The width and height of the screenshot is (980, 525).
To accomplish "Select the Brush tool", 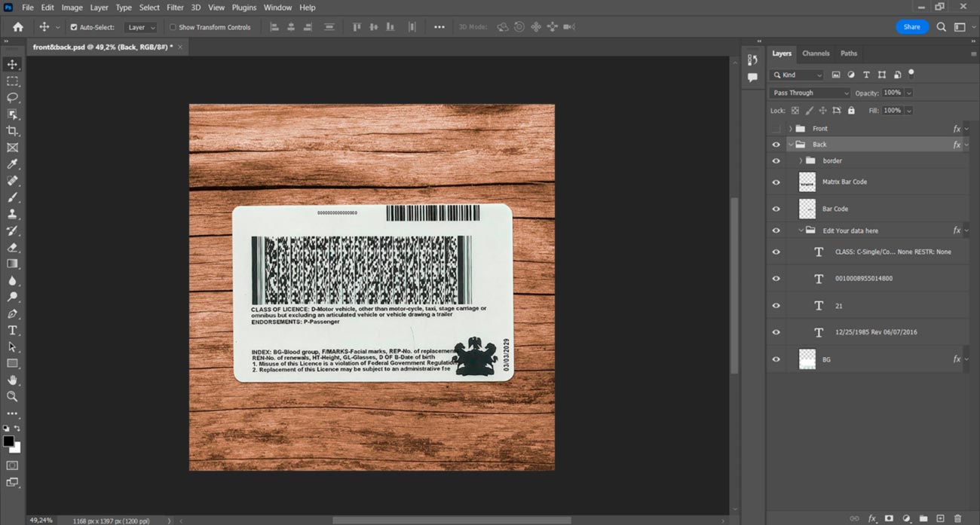I will point(12,197).
